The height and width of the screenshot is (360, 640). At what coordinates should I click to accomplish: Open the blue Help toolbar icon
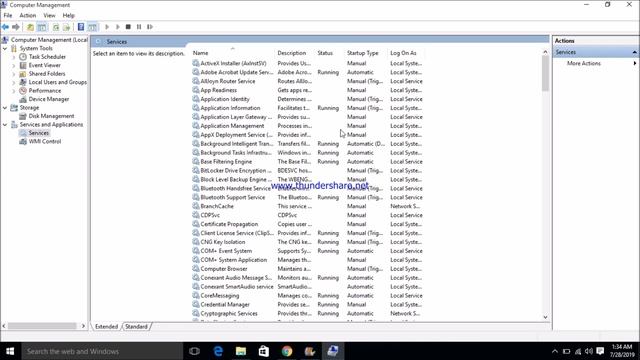click(81, 27)
